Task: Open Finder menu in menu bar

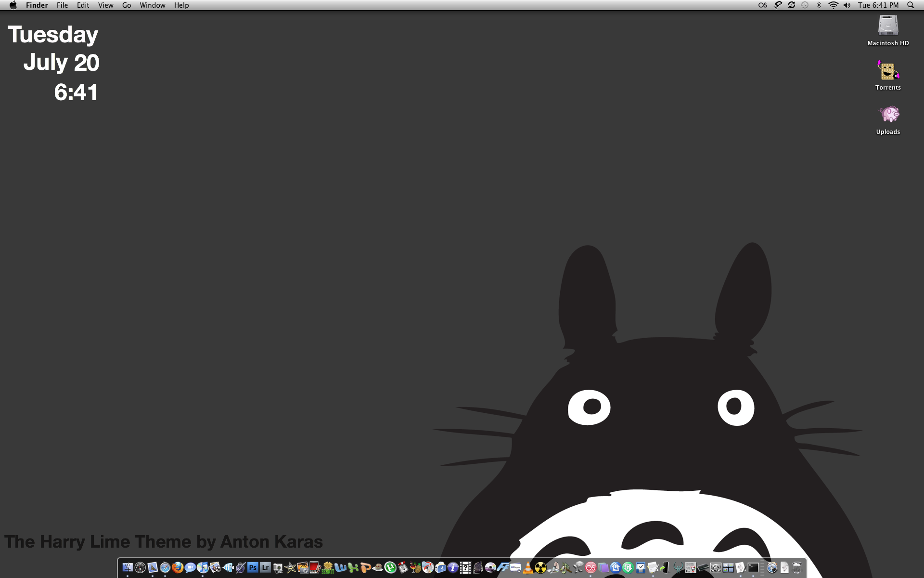Action: (x=37, y=5)
